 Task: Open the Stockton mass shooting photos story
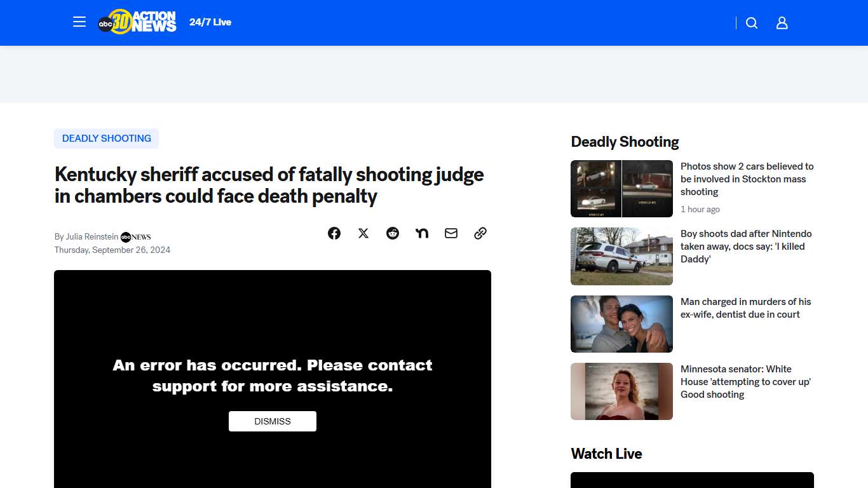(747, 179)
